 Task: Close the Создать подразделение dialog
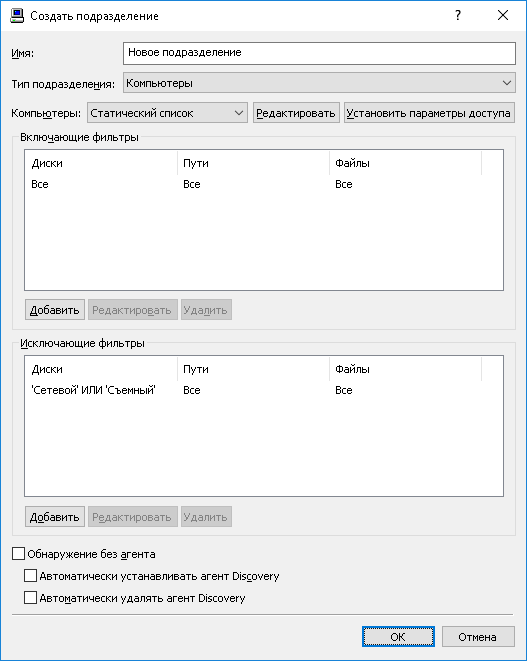point(503,16)
